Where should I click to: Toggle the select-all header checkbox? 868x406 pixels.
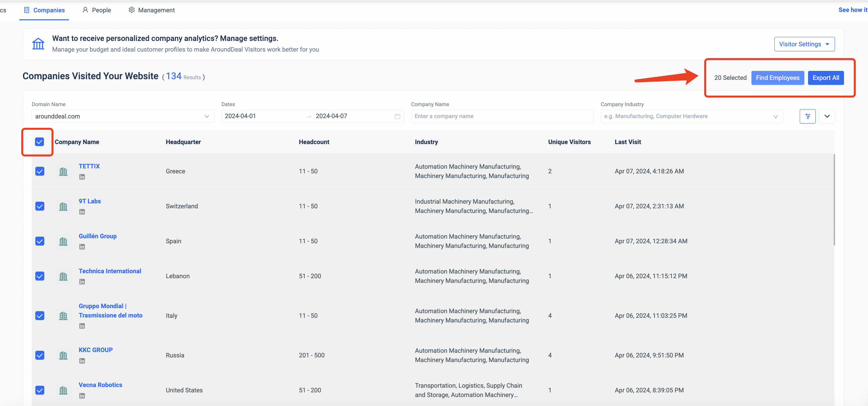(39, 142)
